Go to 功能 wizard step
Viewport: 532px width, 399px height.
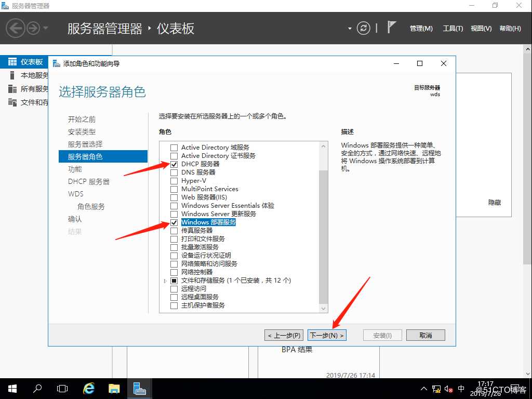[75, 169]
